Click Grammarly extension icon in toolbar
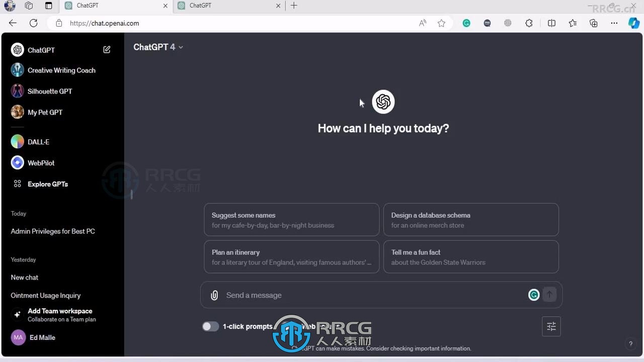The height and width of the screenshot is (362, 644). [466, 23]
